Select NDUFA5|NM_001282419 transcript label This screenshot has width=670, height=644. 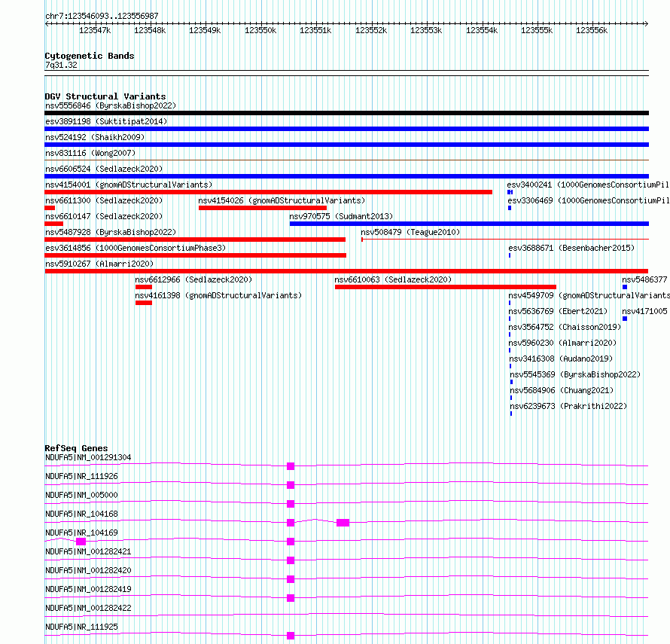click(88, 589)
